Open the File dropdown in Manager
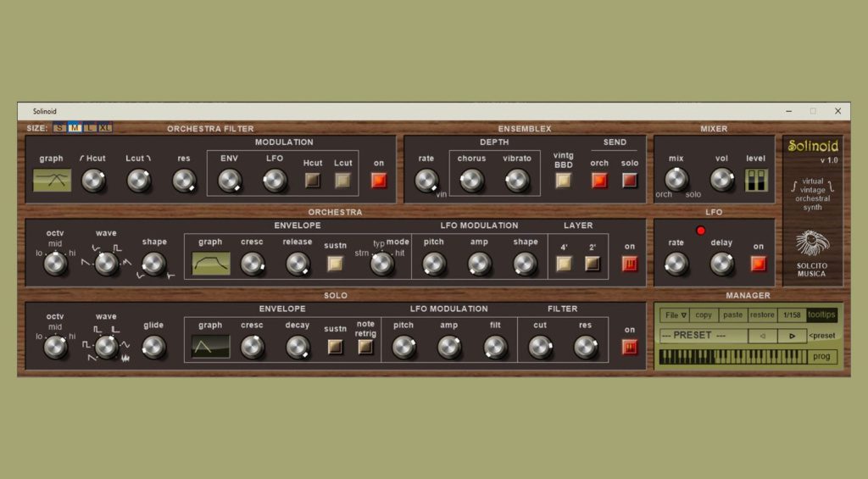Viewport: 868px width, 479px height. pos(676,315)
